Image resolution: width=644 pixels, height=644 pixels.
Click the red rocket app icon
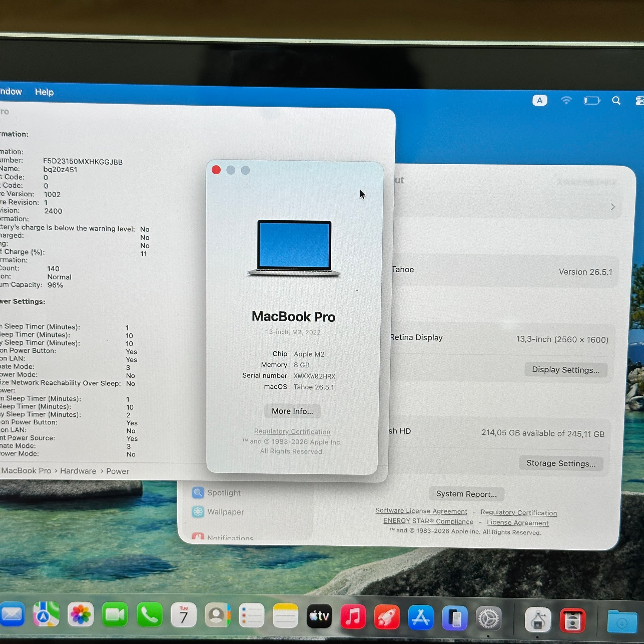pos(387,617)
